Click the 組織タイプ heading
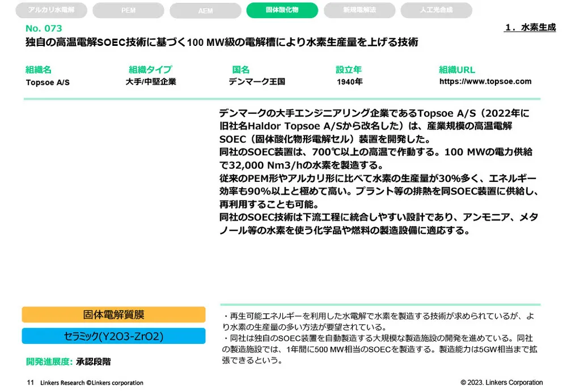The image size is (567, 392). pyautogui.click(x=150, y=69)
